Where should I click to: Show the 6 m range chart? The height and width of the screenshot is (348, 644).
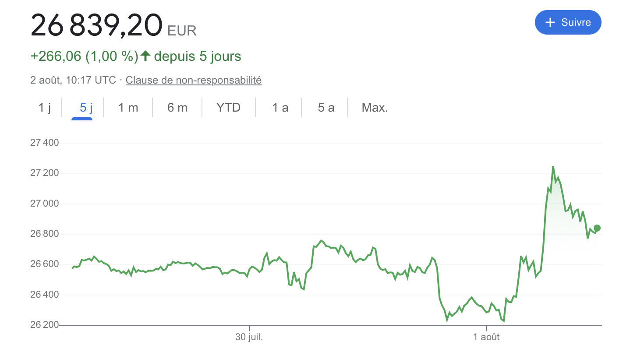point(177,108)
